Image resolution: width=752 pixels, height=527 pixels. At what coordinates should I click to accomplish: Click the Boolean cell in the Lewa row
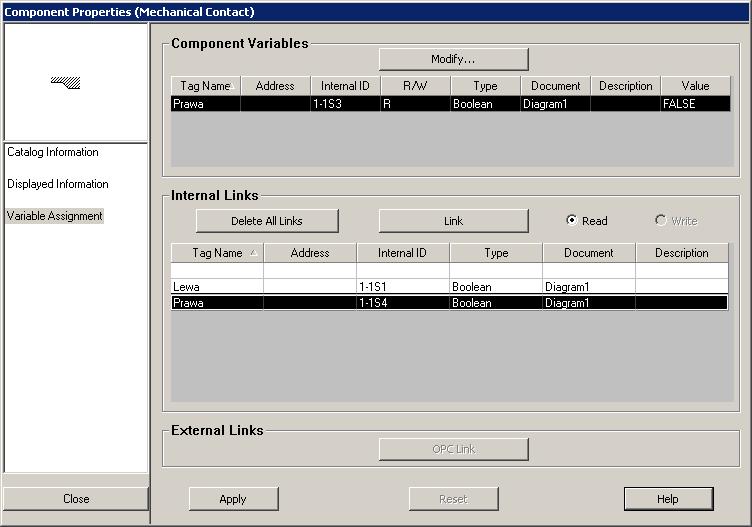point(496,287)
